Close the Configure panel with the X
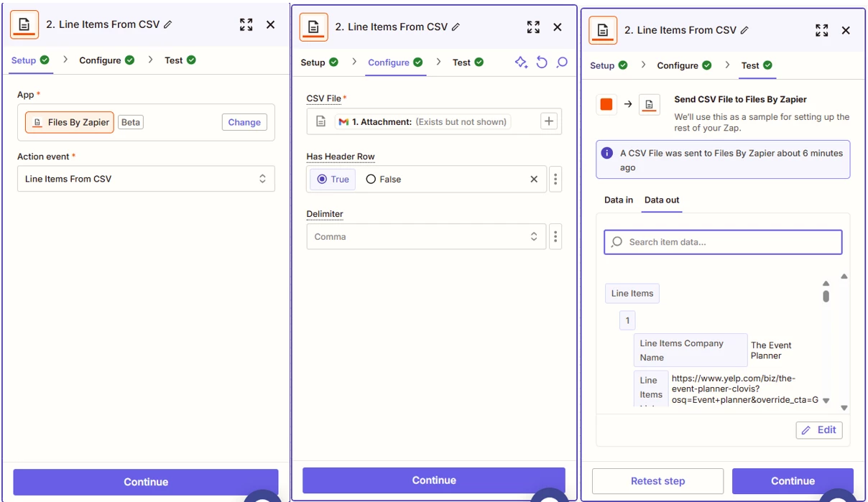 coord(557,27)
